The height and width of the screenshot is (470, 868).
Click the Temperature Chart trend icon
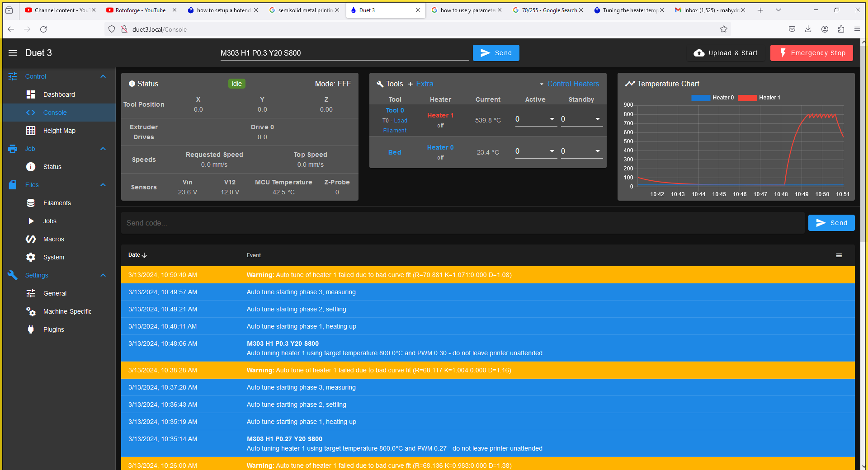(630, 84)
